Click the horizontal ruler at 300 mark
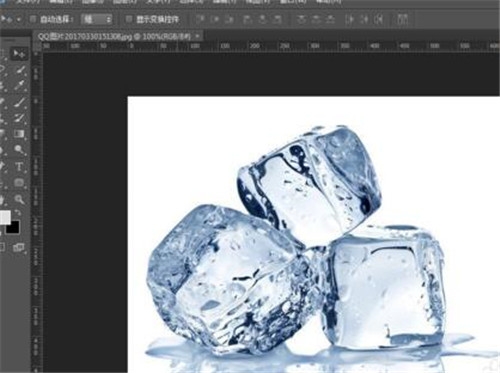Image resolution: width=500 pixels, height=373 pixels. tap(315, 46)
